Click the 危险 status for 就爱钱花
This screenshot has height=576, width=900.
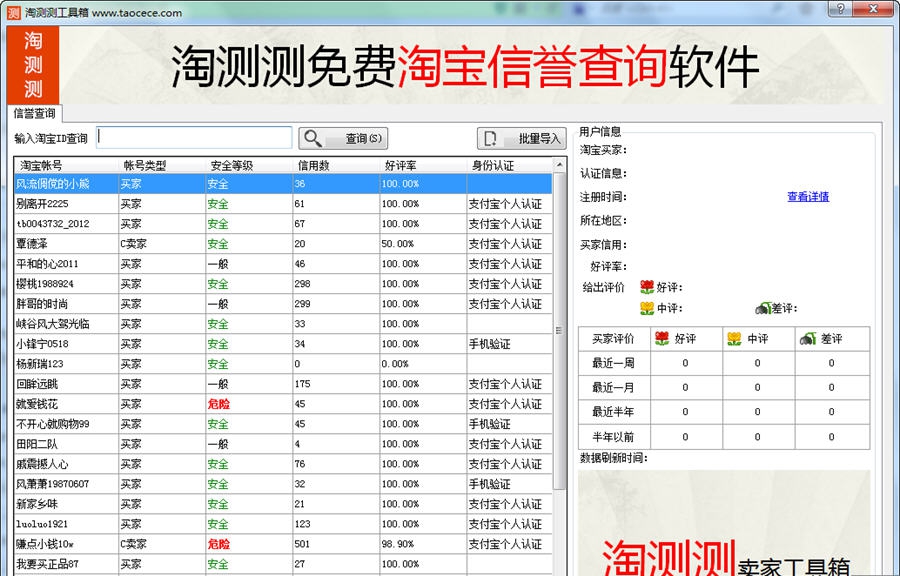tap(219, 404)
